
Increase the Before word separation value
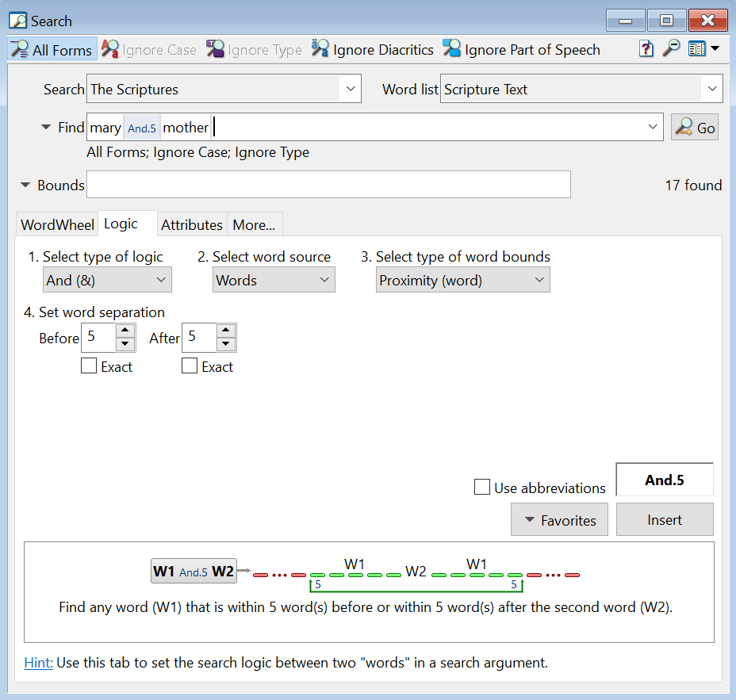tap(125, 331)
